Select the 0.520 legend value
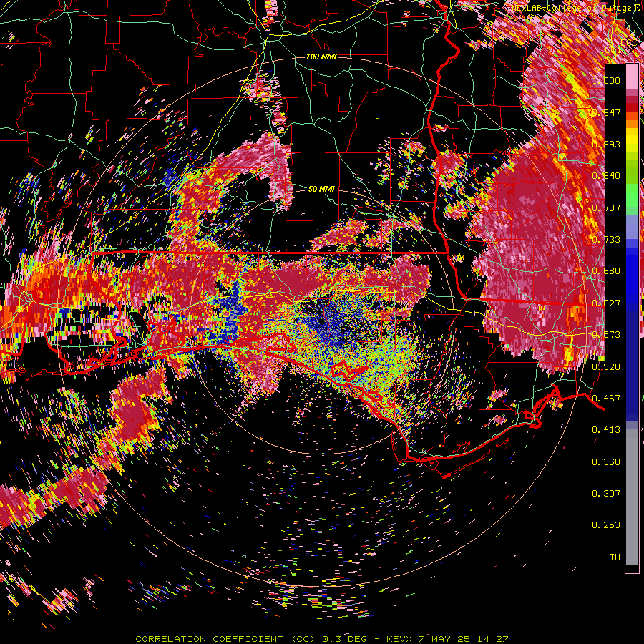This screenshot has height=644, width=644. pyautogui.click(x=606, y=366)
